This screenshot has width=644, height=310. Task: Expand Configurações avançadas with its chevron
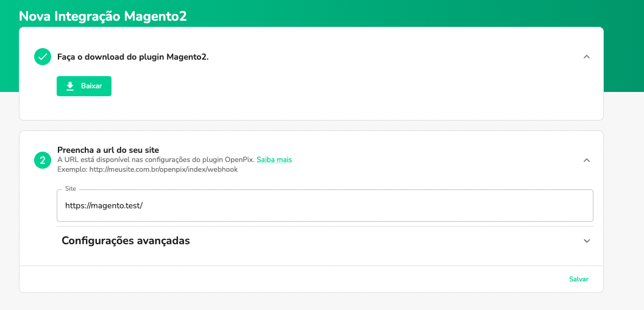pyautogui.click(x=587, y=241)
